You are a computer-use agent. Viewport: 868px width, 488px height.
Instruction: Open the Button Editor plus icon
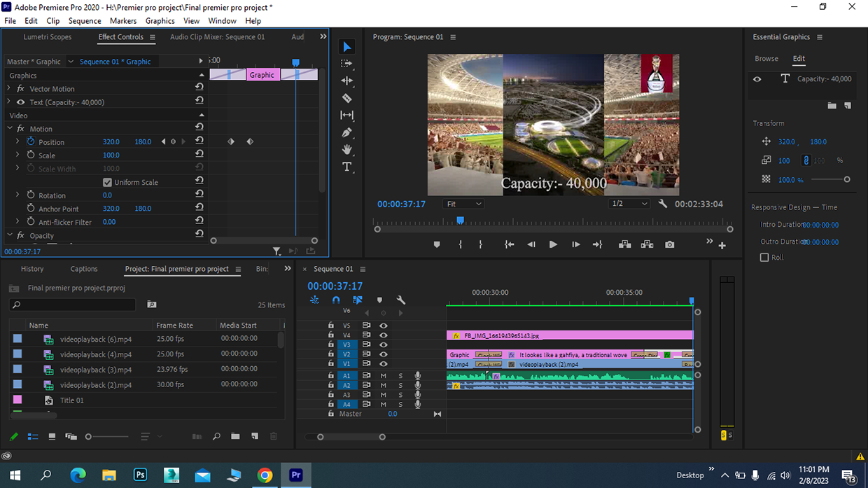tap(722, 245)
